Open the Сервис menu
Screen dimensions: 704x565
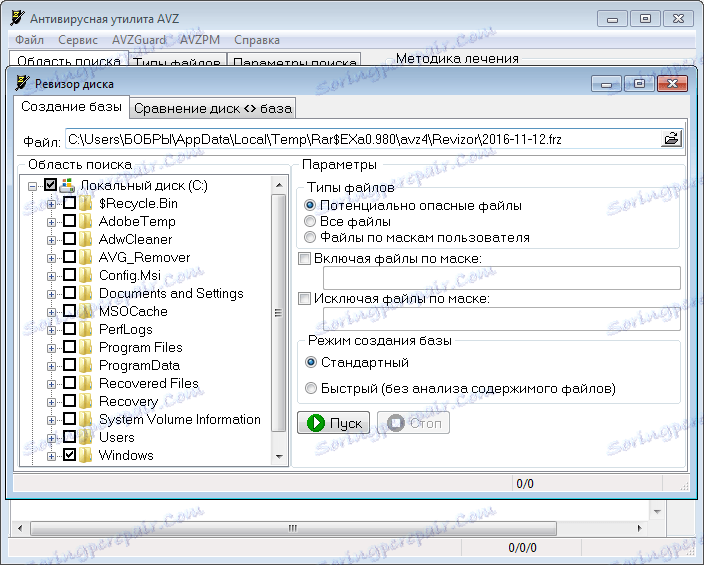tap(78, 40)
